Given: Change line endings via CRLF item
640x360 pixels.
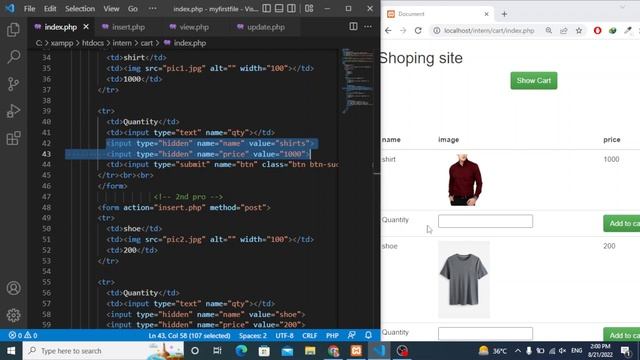Looking at the screenshot, I should 310,336.
